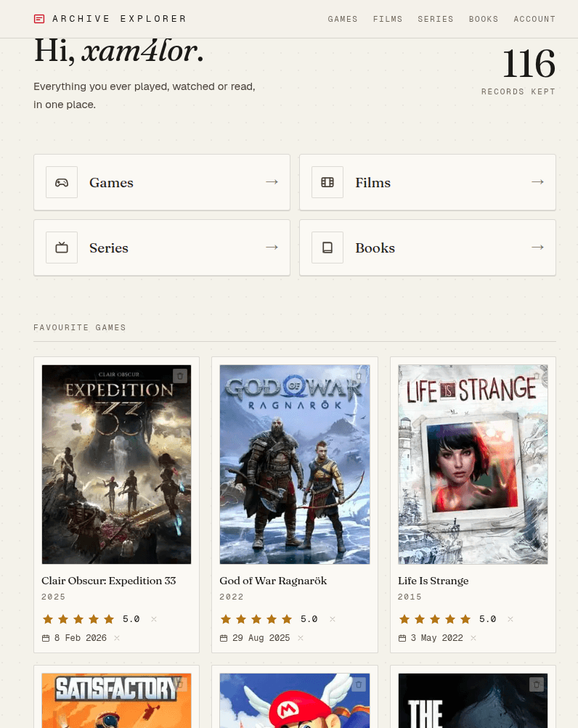Click the year '2015' under Life Is Strange
Screen dimensions: 578x728
point(410,597)
